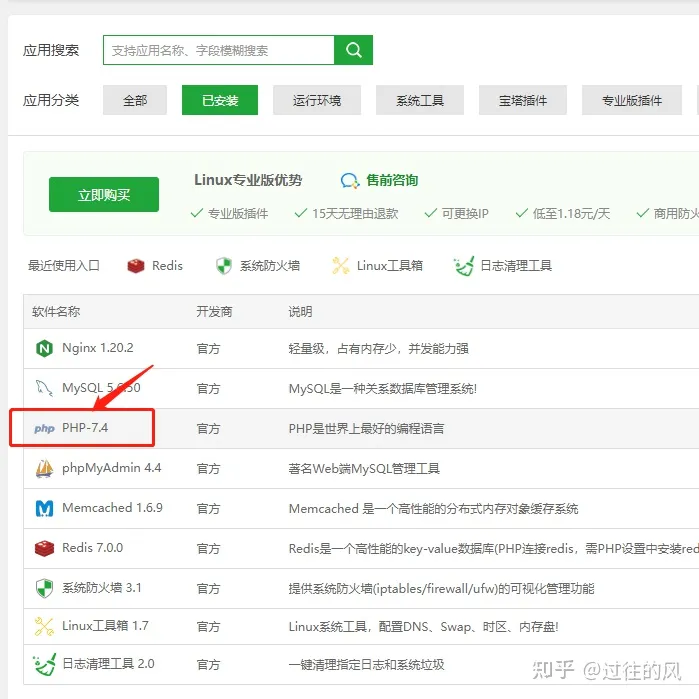
Task: Click the green search magnifier button
Action: pos(353,50)
